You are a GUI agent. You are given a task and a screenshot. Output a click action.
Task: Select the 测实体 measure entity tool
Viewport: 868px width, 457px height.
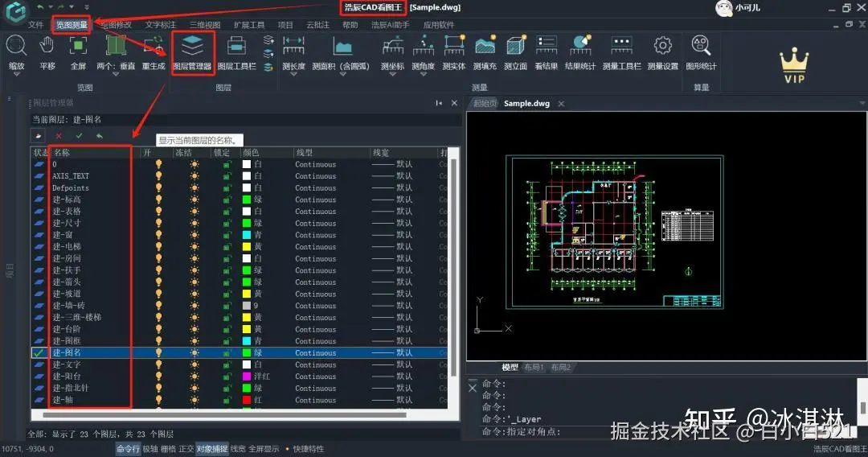(x=454, y=52)
